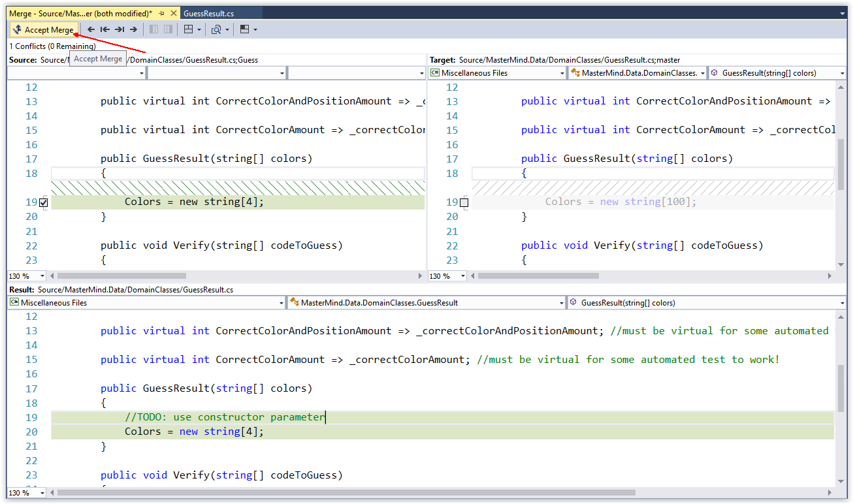Image resolution: width=853 pixels, height=504 pixels.
Task: Take all target changes right-pane icon
Action: [x=169, y=29]
